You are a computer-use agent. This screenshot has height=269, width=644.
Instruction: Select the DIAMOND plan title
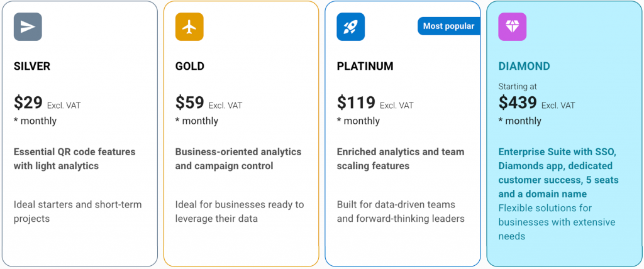click(x=524, y=66)
